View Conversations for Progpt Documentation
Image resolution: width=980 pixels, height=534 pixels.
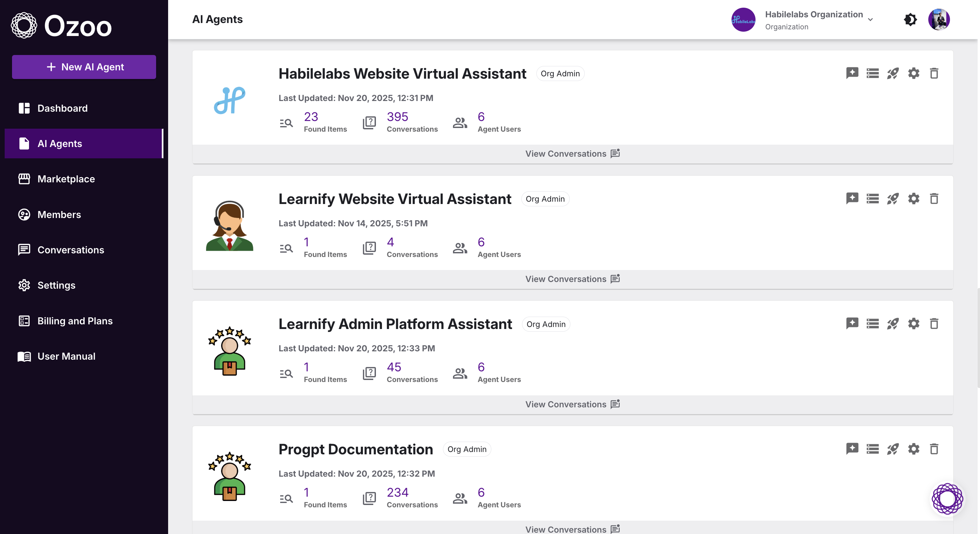572,529
